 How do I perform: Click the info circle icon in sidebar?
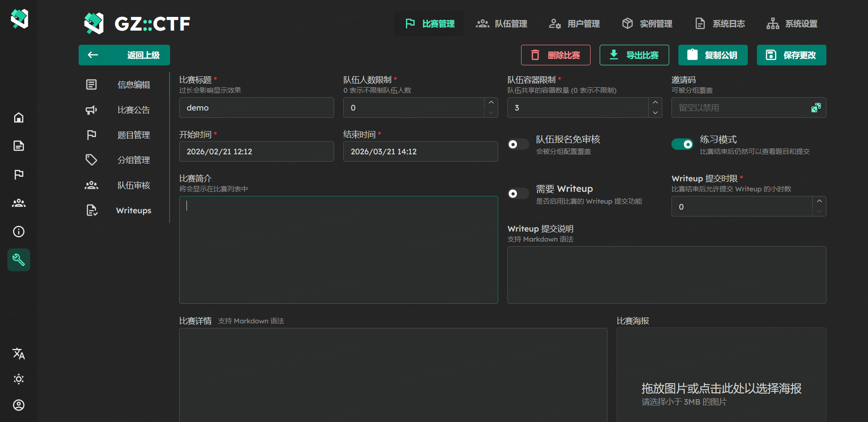[19, 232]
